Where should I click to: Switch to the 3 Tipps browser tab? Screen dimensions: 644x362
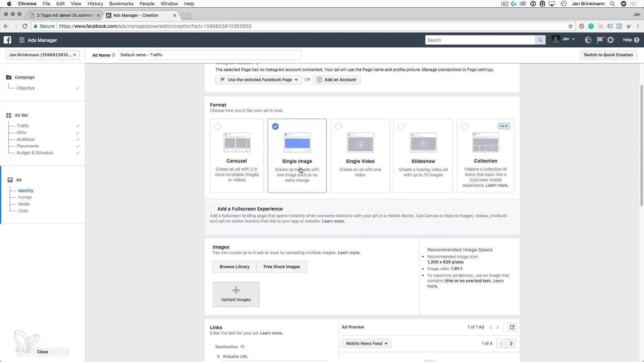pyautogui.click(x=65, y=15)
